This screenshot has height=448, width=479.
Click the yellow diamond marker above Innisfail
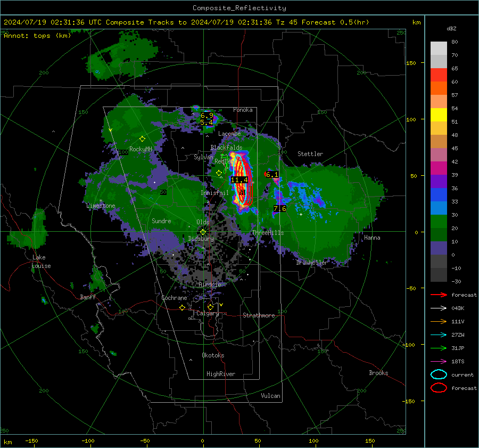219,173
